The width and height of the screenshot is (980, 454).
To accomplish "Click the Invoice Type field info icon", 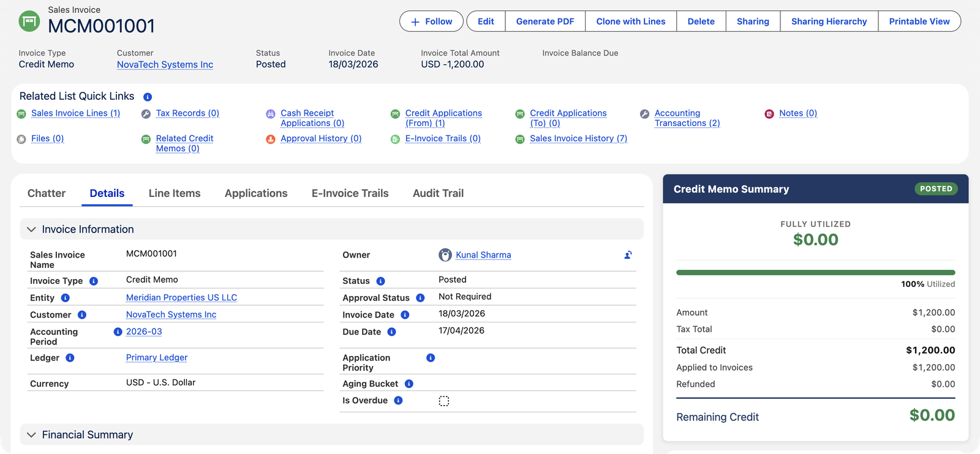I will (94, 281).
